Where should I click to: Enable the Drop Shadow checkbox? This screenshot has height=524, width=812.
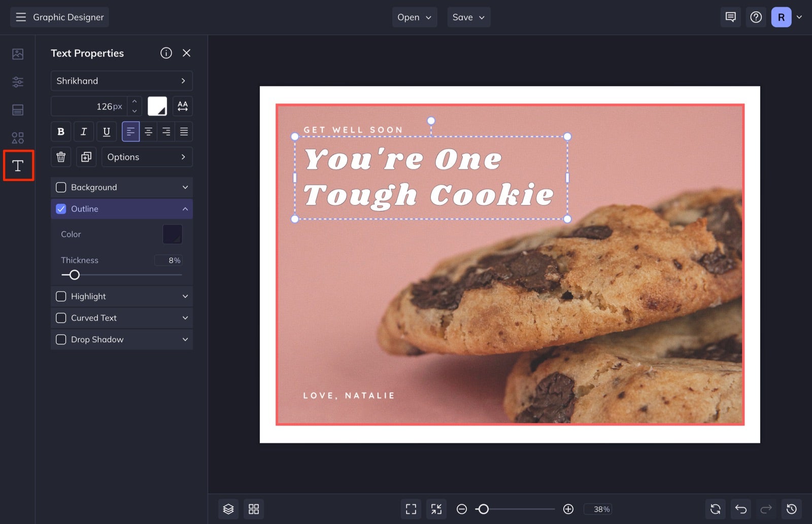pyautogui.click(x=61, y=339)
